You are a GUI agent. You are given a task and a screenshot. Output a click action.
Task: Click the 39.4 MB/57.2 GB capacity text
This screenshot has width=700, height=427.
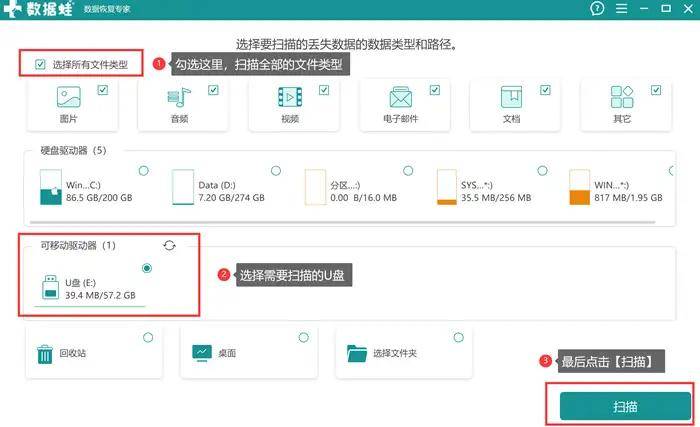[x=100, y=295]
